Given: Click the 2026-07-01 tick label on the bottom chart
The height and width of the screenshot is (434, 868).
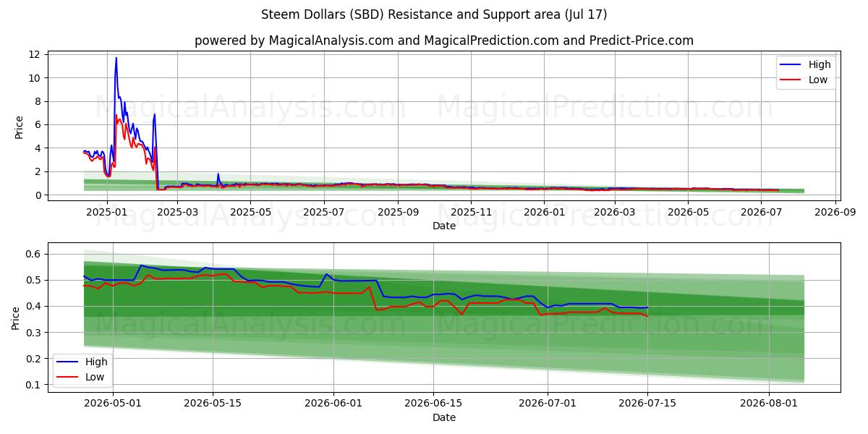Looking at the screenshot, I should 547,404.
